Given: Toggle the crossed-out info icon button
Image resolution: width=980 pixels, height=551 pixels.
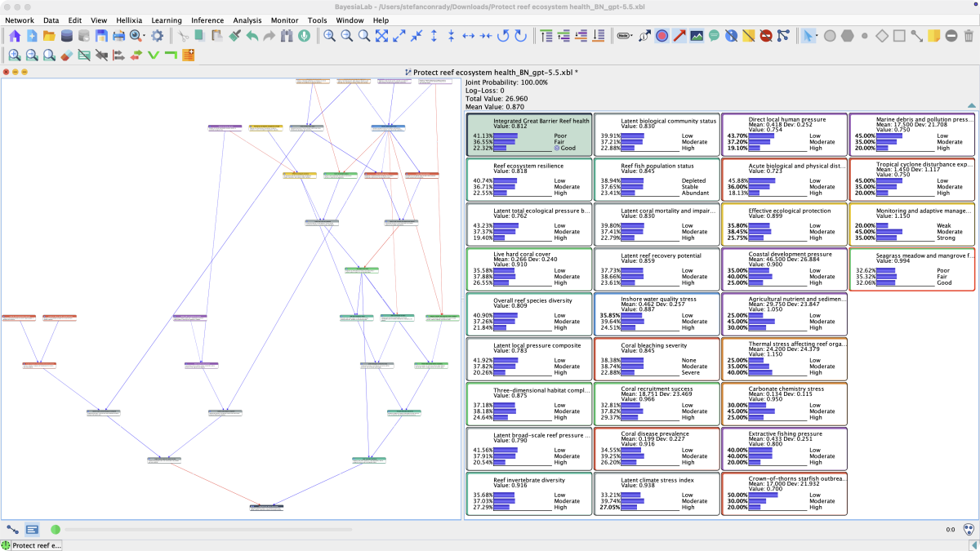Looking at the screenshot, I should coord(731,36).
